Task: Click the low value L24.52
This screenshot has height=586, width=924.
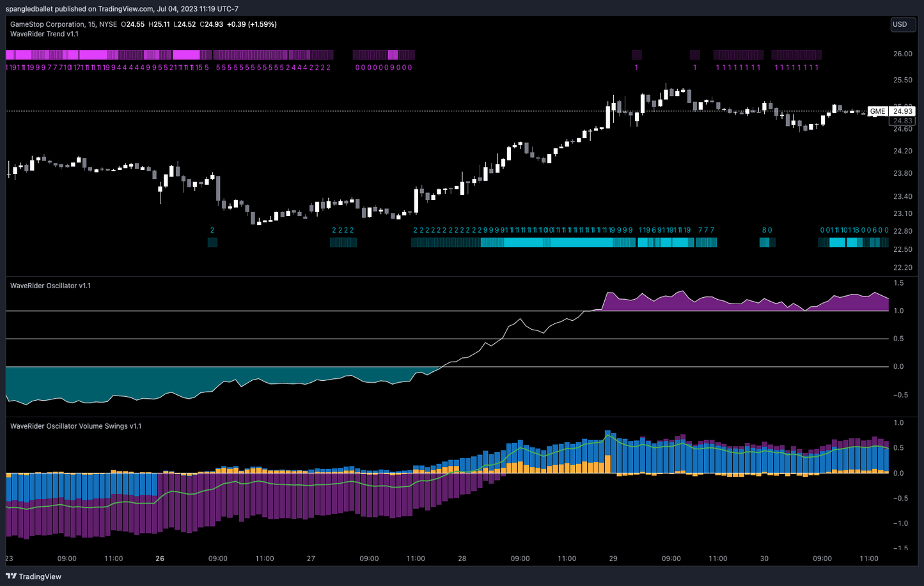Action: (x=185, y=24)
